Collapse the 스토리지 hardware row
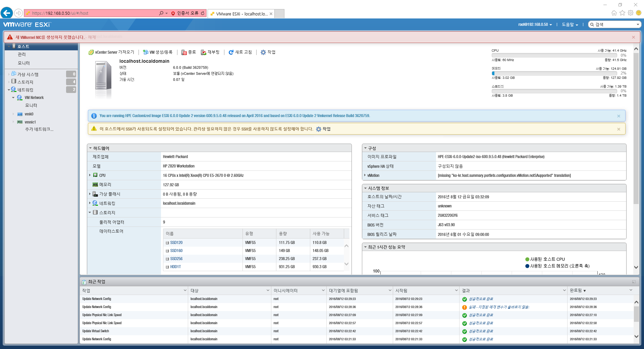644x349 pixels. [x=90, y=212]
